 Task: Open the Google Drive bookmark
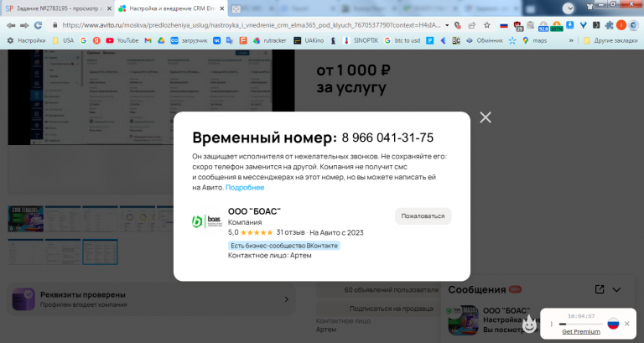pos(161,40)
